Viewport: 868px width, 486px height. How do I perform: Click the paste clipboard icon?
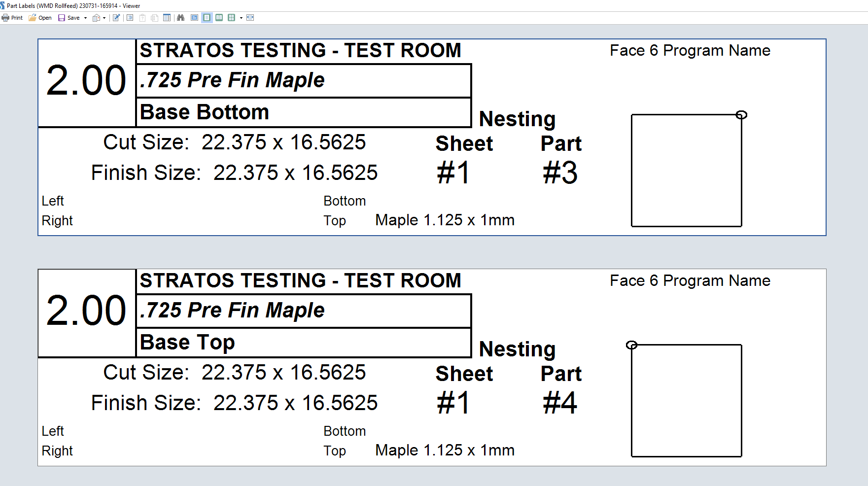(142, 18)
